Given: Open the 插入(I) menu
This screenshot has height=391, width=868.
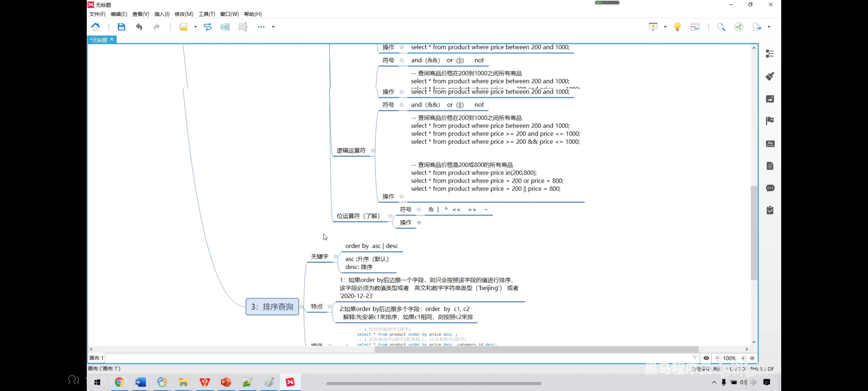Looking at the screenshot, I should point(162,14).
